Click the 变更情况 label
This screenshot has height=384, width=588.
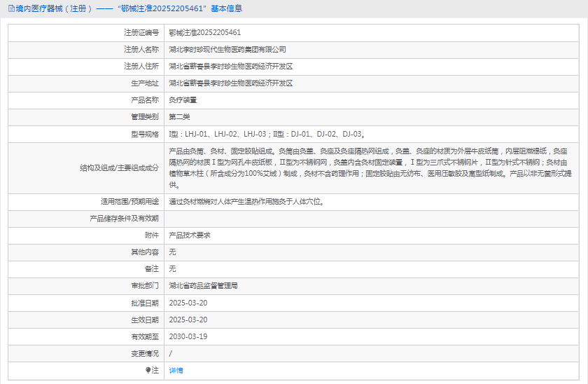[145, 354]
